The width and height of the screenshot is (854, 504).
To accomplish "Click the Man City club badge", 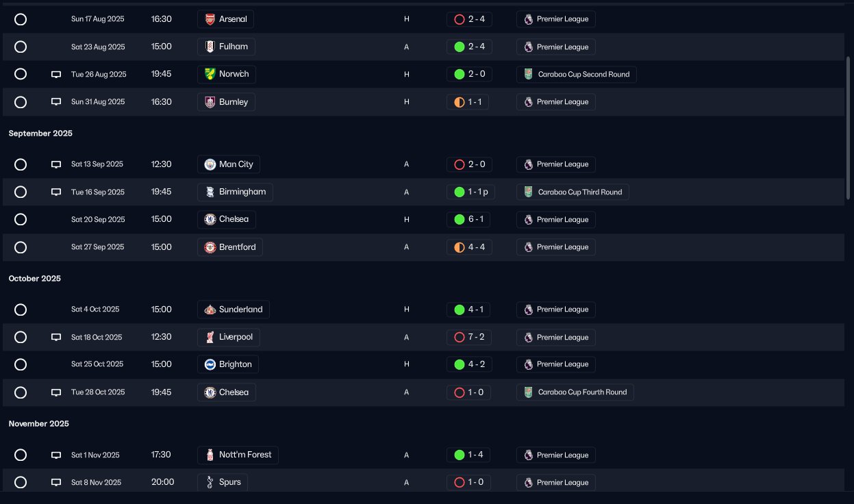I will coord(210,164).
